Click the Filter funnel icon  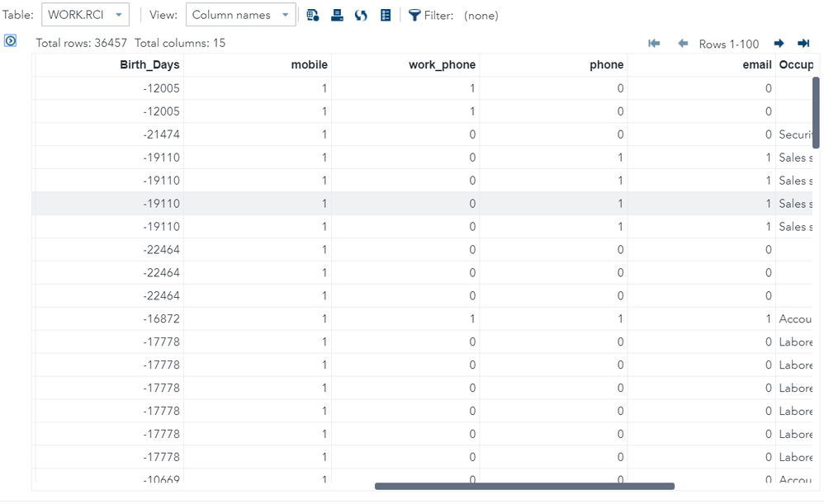click(x=414, y=15)
